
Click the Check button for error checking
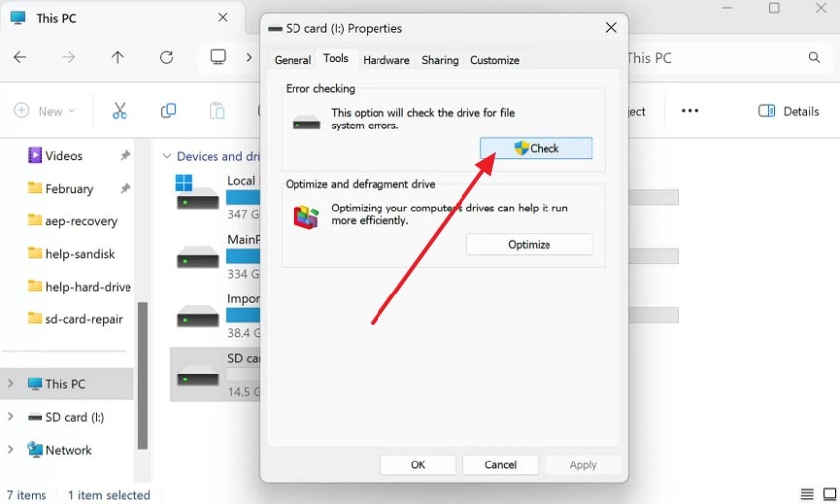tap(536, 148)
